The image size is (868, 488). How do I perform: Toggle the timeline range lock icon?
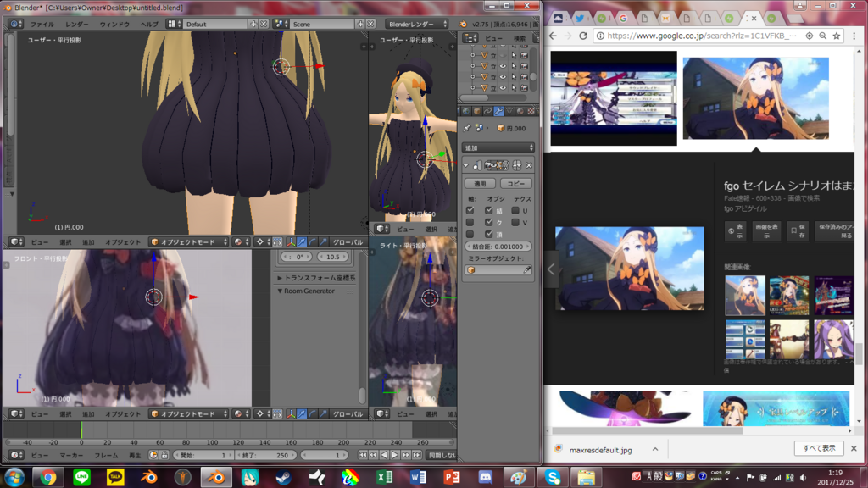164,455
